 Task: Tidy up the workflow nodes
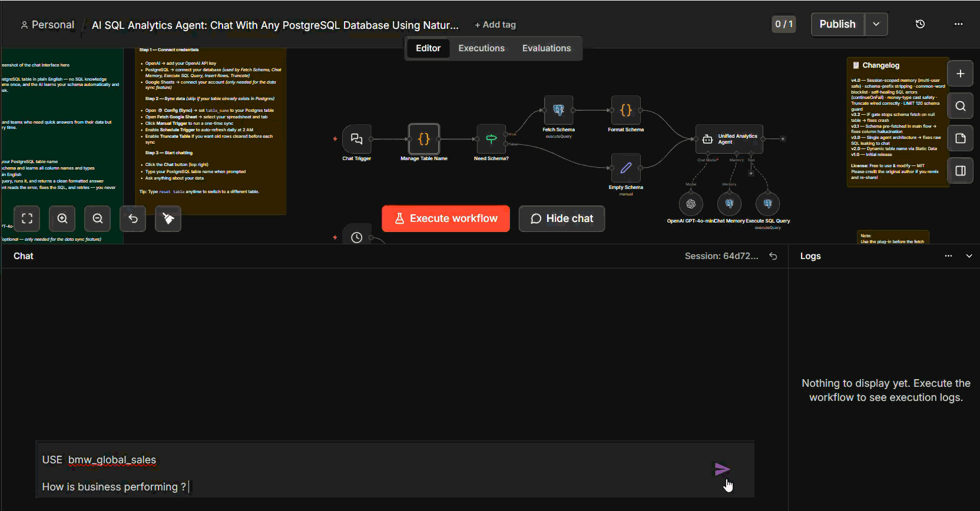pyautogui.click(x=168, y=219)
